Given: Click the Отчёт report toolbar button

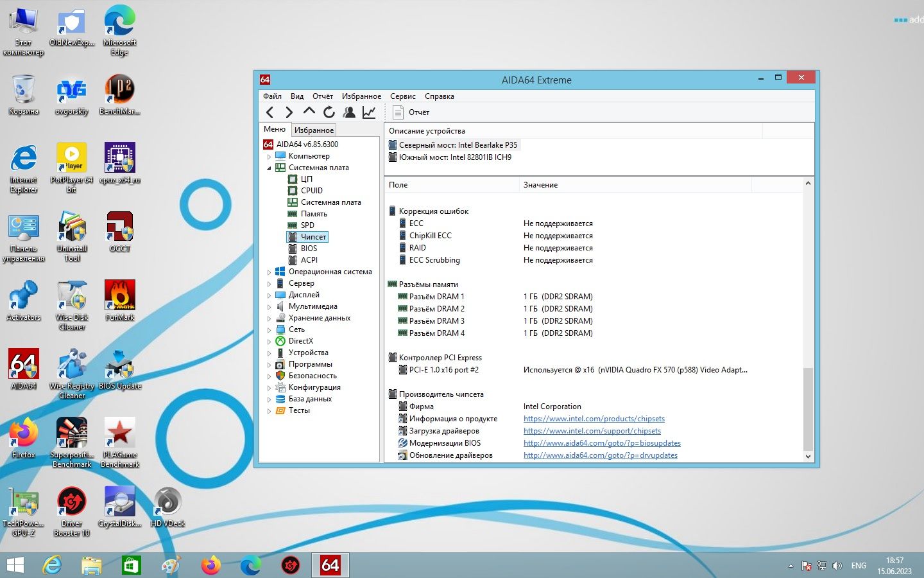Looking at the screenshot, I should pos(411,112).
